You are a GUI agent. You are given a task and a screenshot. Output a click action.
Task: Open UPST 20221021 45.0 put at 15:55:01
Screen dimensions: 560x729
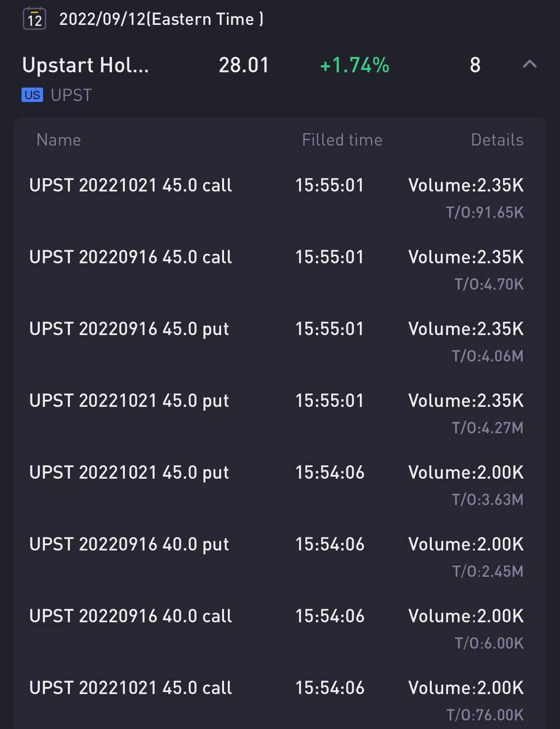129,401
